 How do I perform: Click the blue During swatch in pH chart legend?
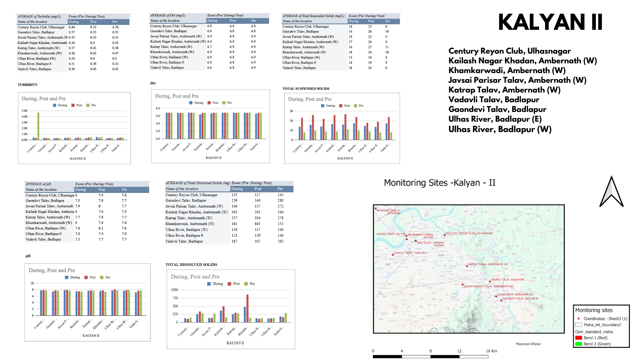66,278
